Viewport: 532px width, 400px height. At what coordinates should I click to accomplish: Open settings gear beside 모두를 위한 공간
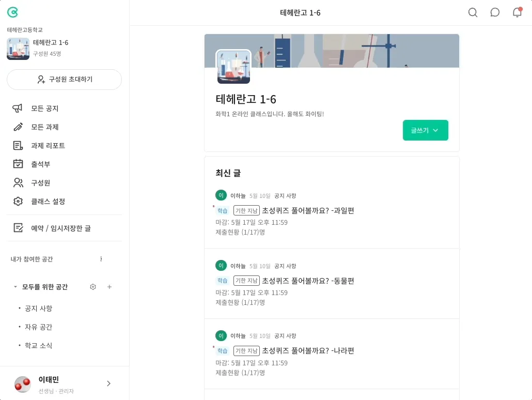[x=93, y=287]
